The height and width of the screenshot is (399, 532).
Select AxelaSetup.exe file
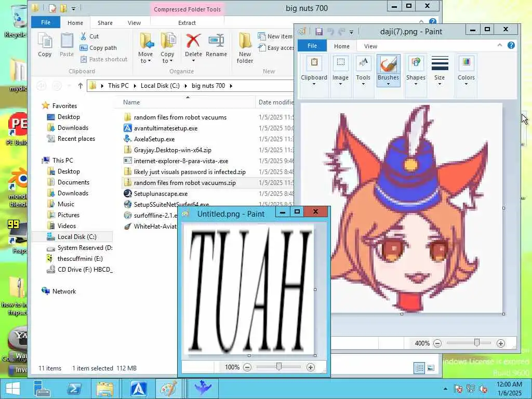(x=154, y=139)
